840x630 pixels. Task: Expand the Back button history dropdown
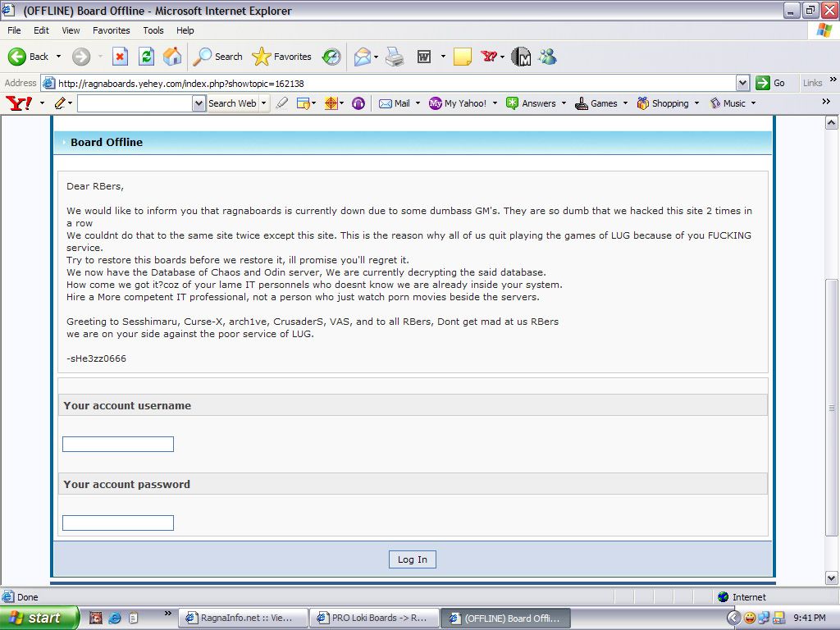point(58,57)
